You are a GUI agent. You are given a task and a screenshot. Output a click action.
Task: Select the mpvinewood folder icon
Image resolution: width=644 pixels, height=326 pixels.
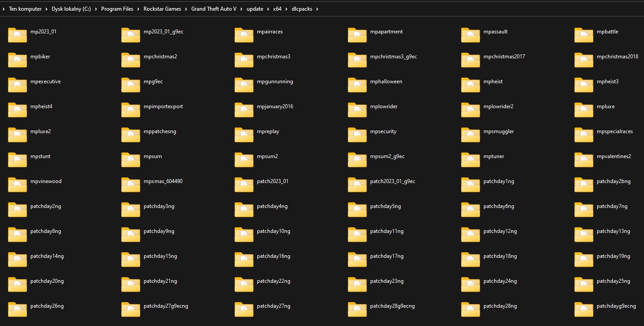[17, 185]
